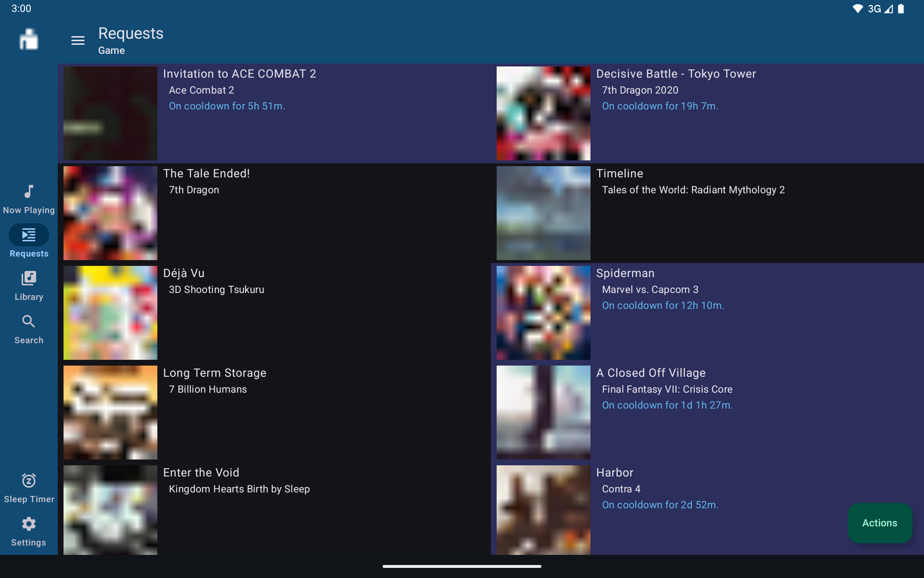This screenshot has height=578, width=924.
Task: Open the Now Playing music note icon
Action: 29,191
